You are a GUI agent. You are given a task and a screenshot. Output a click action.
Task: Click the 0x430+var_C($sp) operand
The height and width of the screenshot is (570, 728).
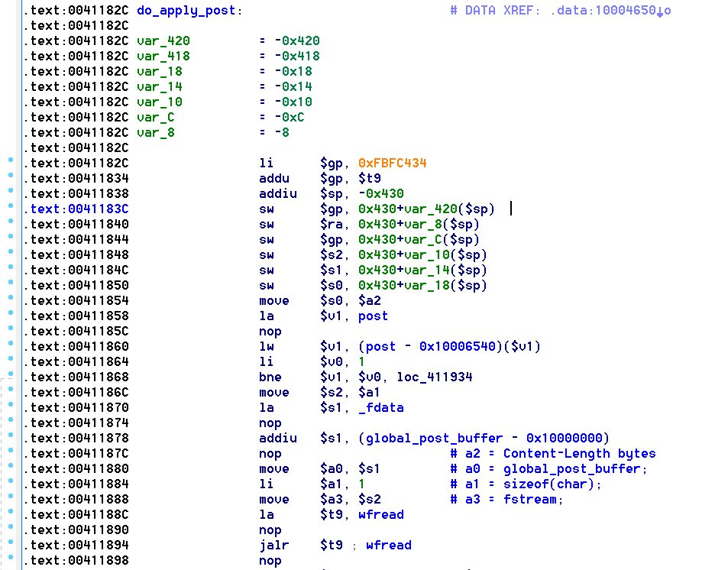coord(419,240)
